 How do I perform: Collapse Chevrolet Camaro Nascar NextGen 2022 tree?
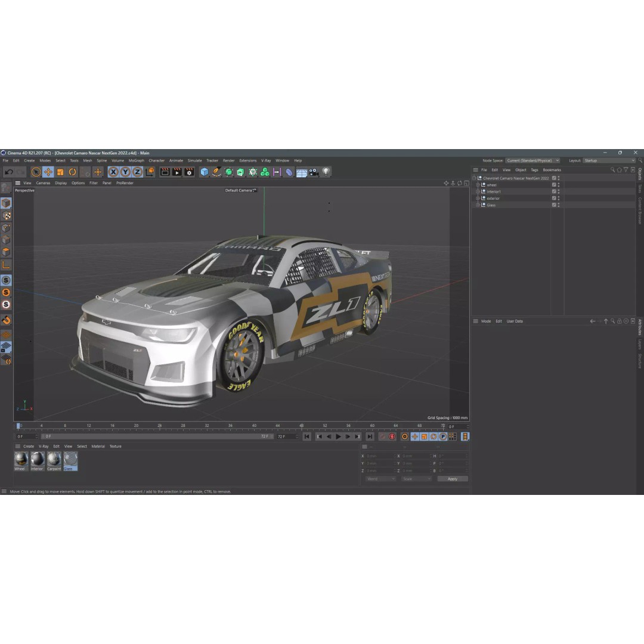(475, 178)
